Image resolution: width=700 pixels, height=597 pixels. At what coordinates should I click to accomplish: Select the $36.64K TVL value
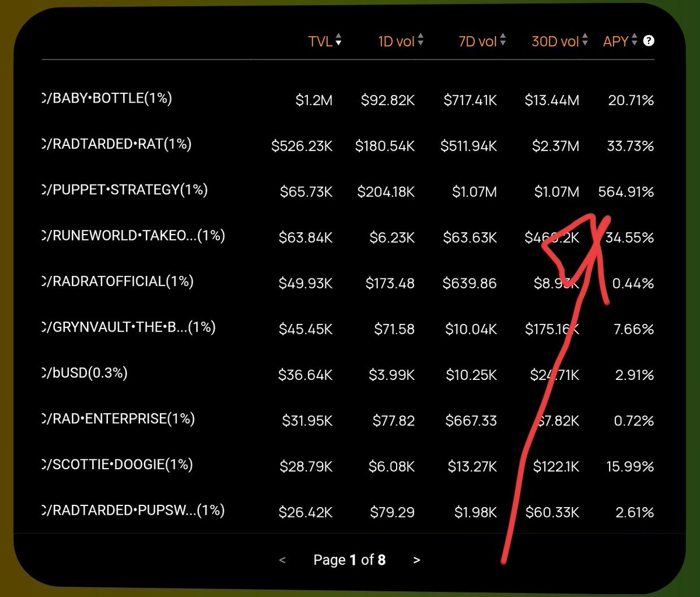click(x=306, y=375)
